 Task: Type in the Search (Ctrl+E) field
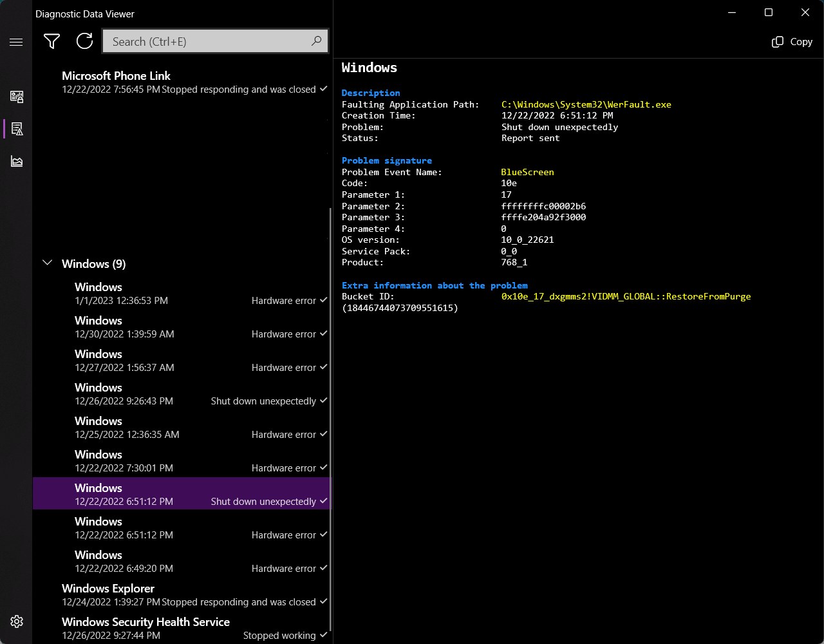206,41
